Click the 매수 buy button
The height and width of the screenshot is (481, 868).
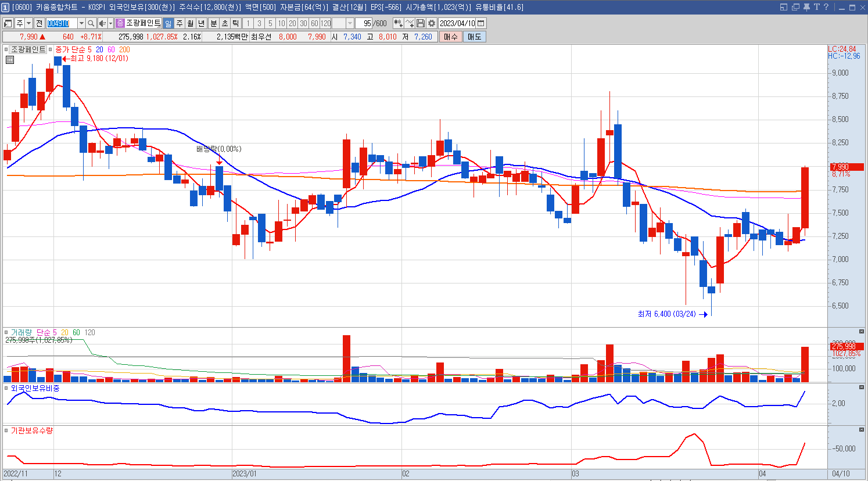click(451, 37)
